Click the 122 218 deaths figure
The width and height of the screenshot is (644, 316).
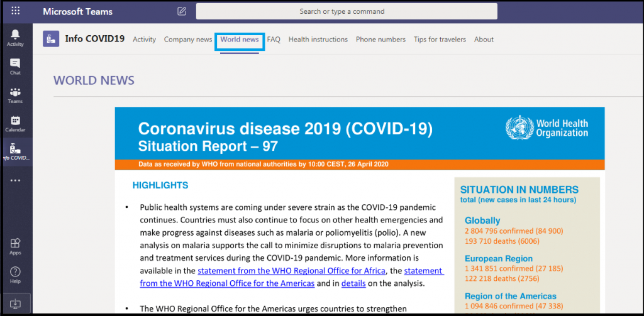(x=502, y=279)
